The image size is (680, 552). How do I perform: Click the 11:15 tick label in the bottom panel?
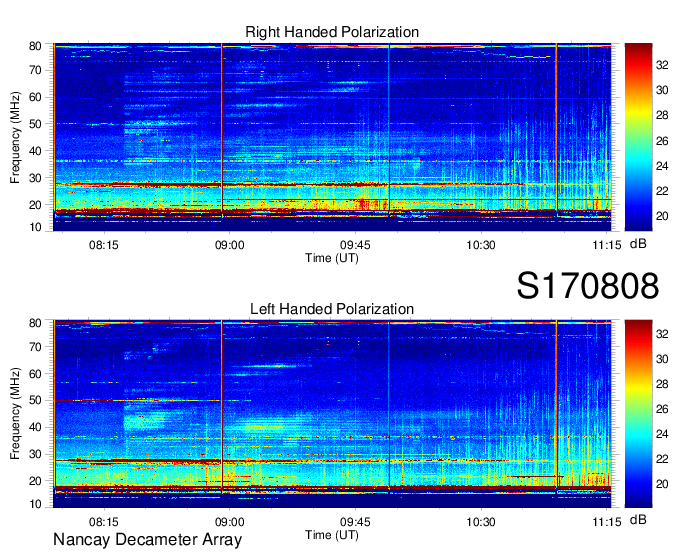point(607,522)
